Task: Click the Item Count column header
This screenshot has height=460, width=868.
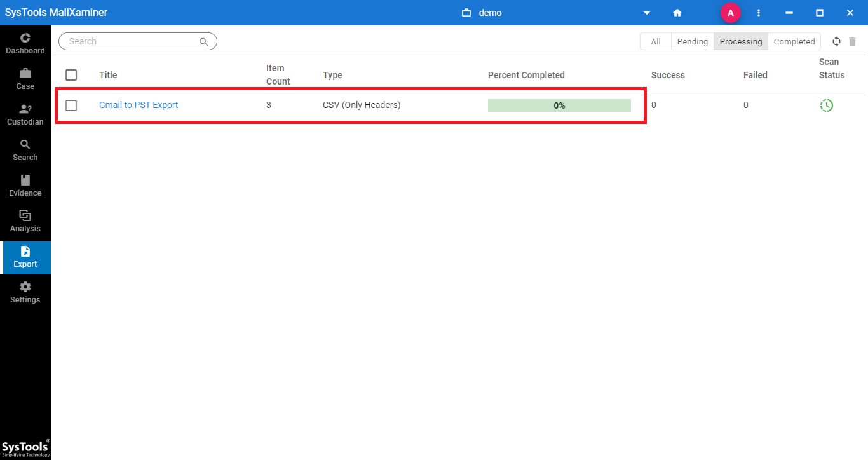Action: [278, 75]
